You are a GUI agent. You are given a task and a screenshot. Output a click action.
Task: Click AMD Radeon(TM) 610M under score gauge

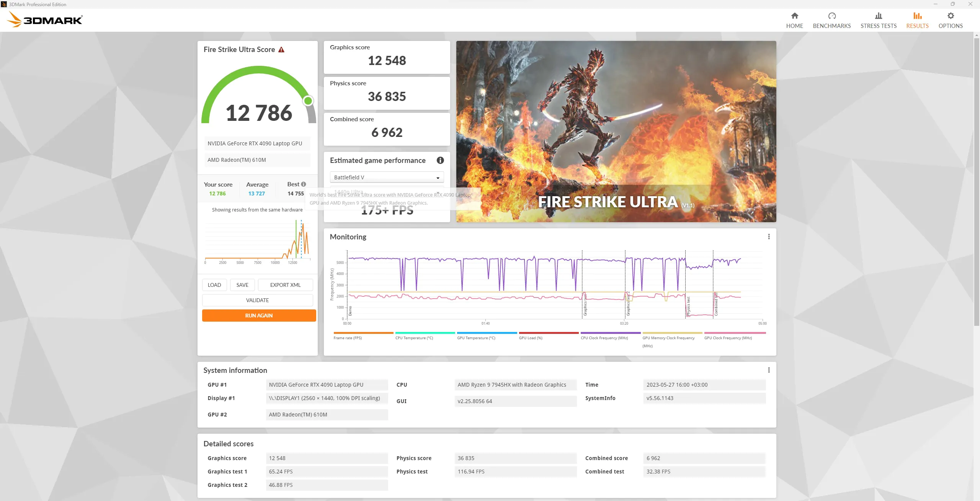pyautogui.click(x=257, y=160)
